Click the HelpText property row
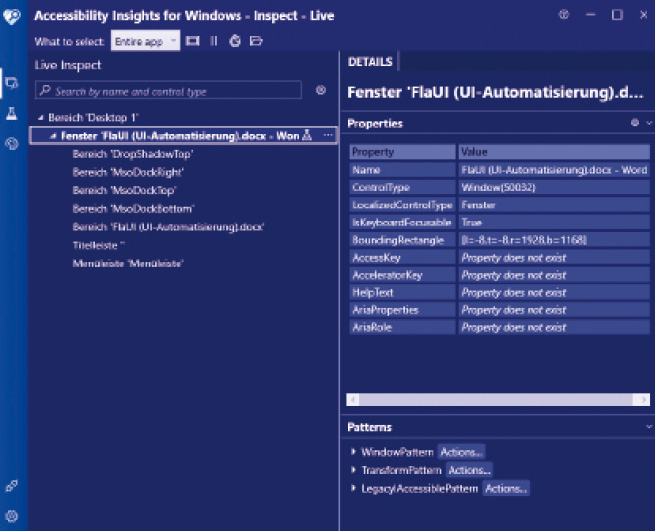This screenshot has width=655, height=531. pos(500,292)
